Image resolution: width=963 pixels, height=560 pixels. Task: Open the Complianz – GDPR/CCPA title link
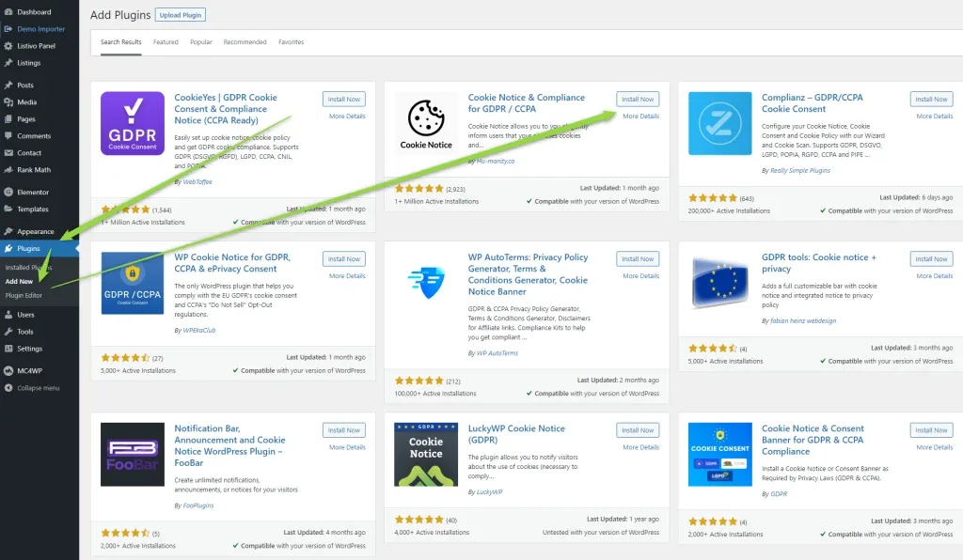812,103
